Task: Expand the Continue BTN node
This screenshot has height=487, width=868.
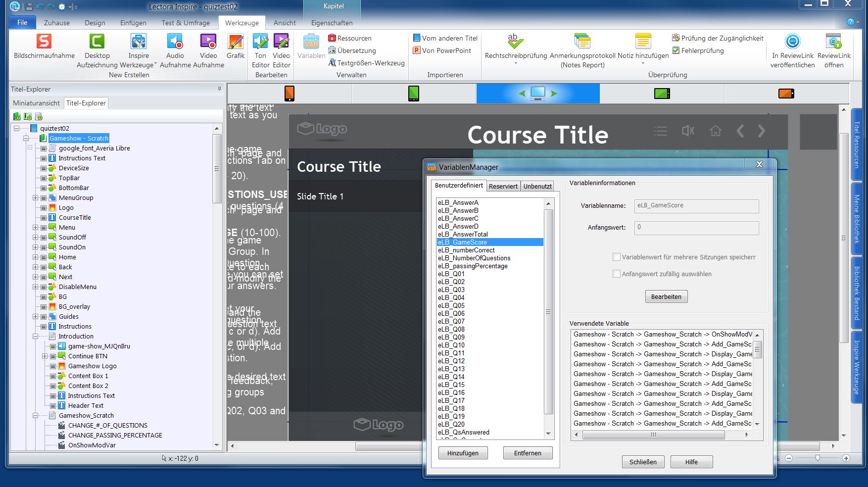Action: (x=45, y=356)
